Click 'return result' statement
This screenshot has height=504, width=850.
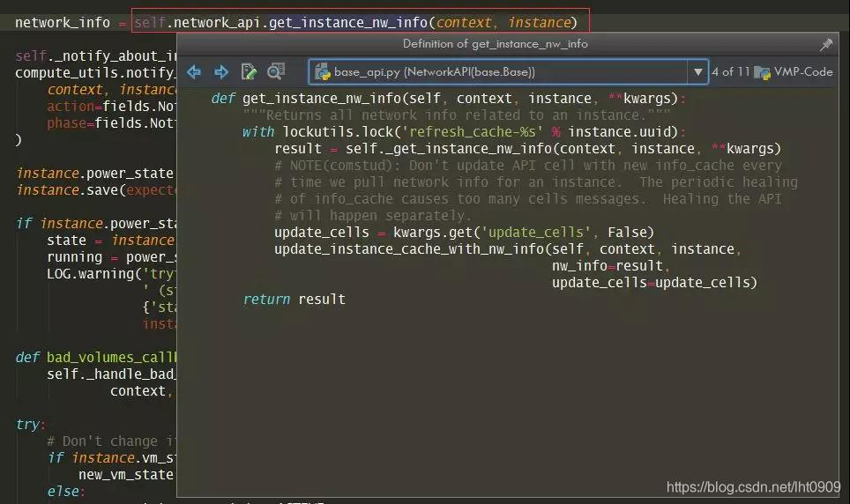[x=294, y=300]
